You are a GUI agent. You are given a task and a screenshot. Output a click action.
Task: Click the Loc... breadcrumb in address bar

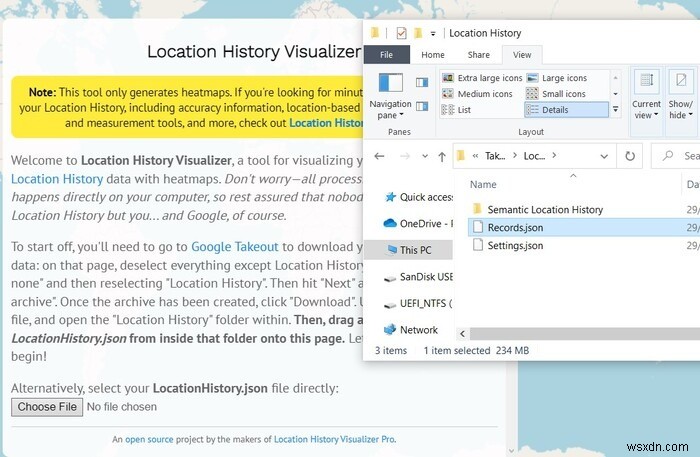[534, 156]
